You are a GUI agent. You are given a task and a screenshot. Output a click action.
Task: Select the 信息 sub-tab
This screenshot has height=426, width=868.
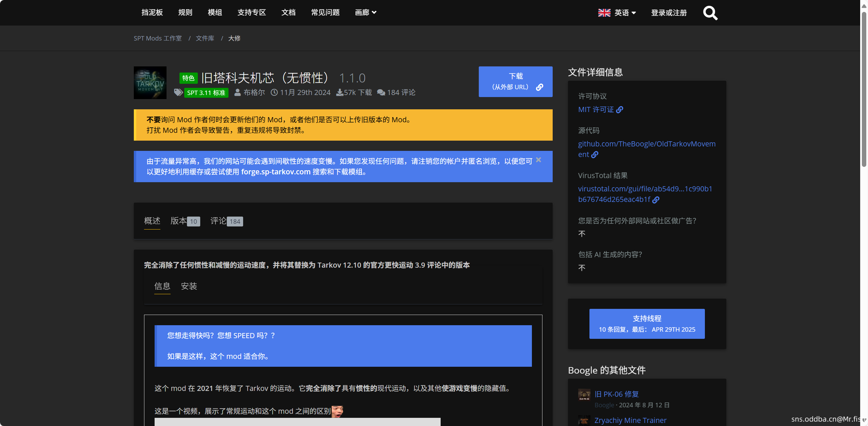(x=162, y=286)
